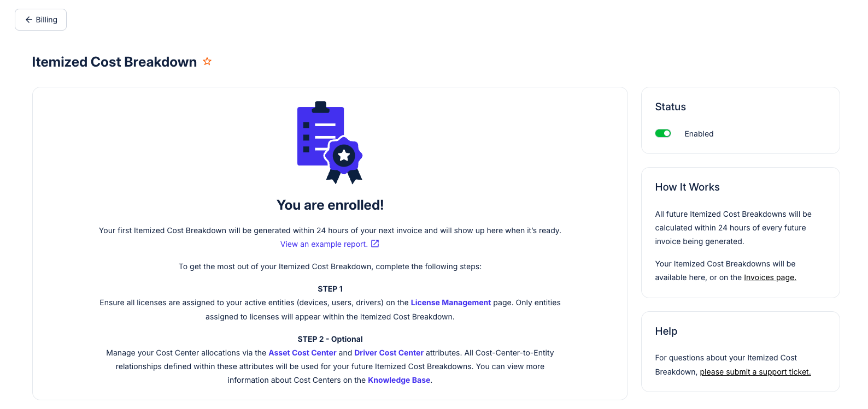Open the Driver Cost Center attribute link
Viewport: 868px width, 409px height.
tap(389, 353)
